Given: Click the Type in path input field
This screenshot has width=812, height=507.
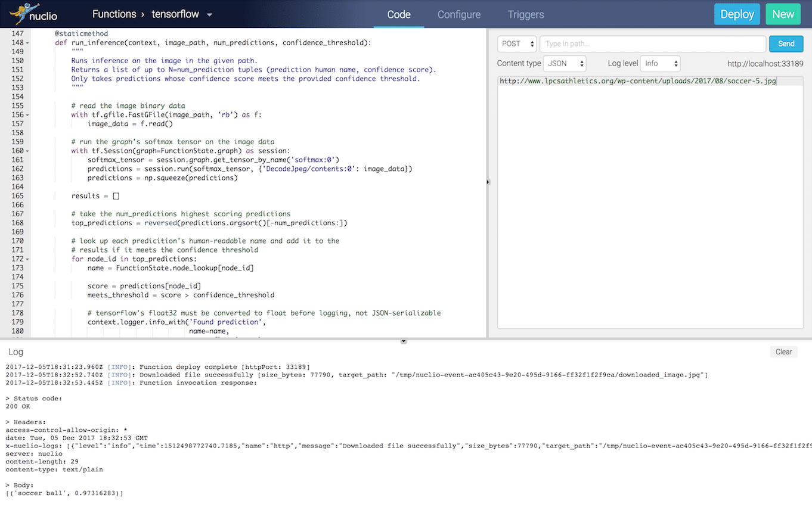Looking at the screenshot, I should point(652,43).
